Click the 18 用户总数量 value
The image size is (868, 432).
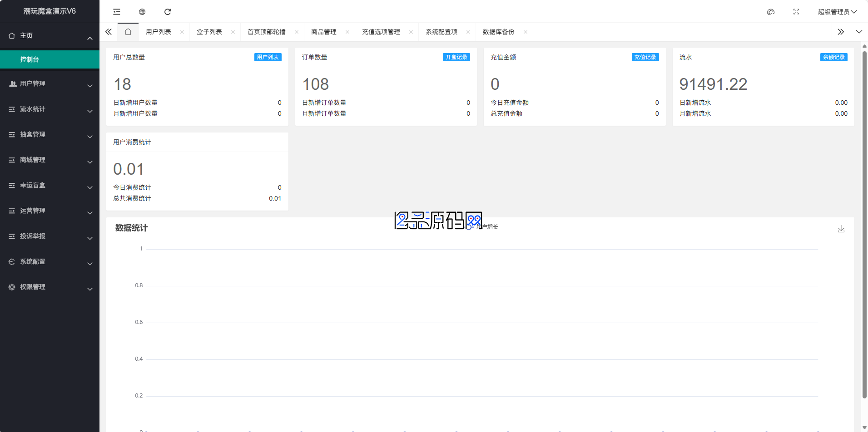[122, 84]
